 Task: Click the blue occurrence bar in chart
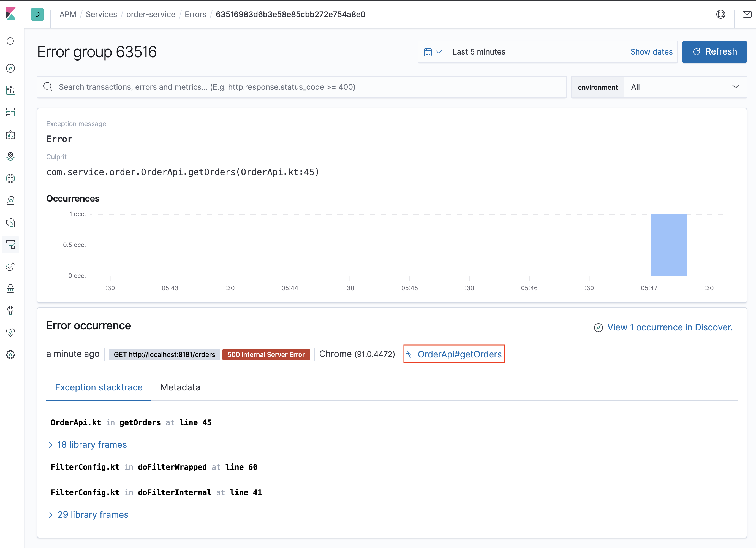[x=669, y=245]
